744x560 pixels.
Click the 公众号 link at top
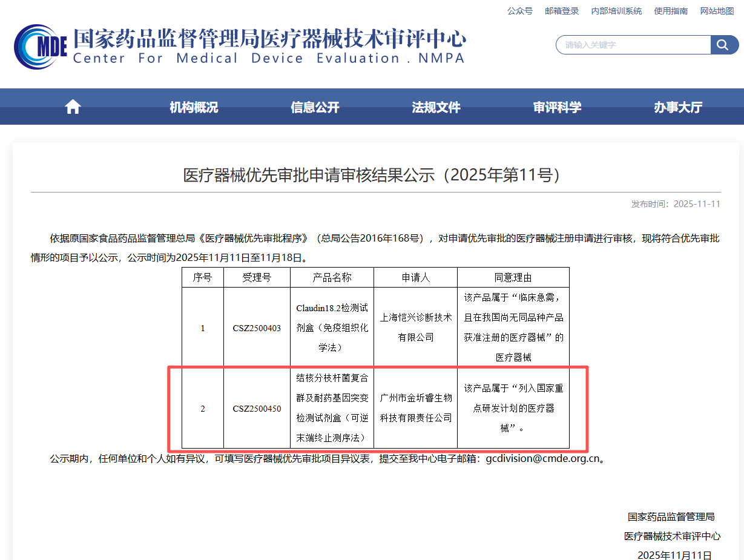pyautogui.click(x=519, y=11)
